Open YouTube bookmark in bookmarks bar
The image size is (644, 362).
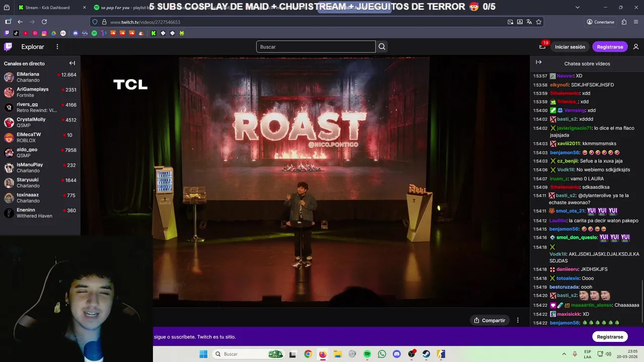26,33
